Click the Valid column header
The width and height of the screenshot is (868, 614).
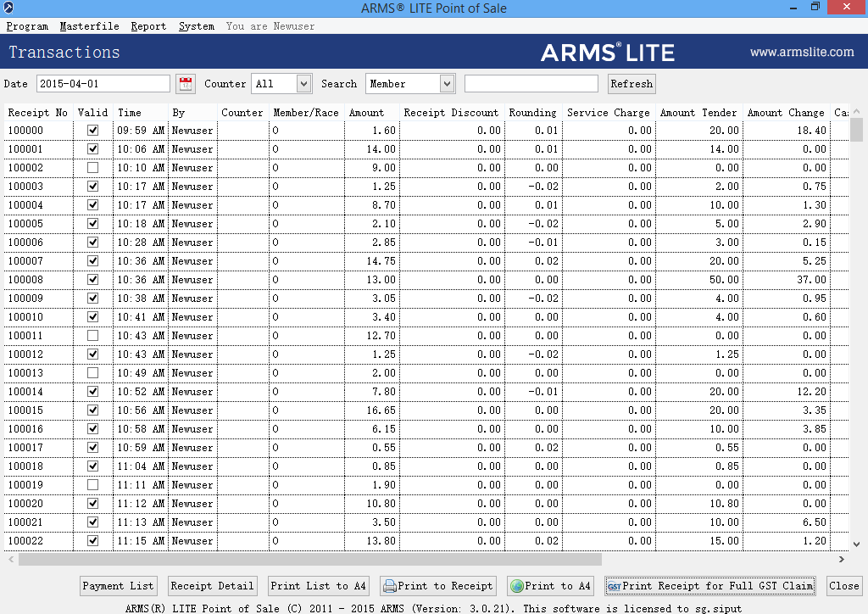[x=93, y=113]
